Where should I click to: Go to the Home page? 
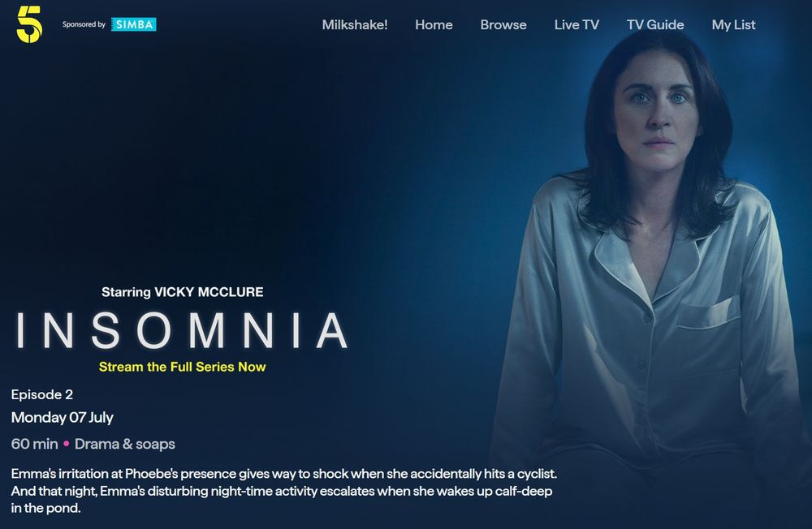434,25
